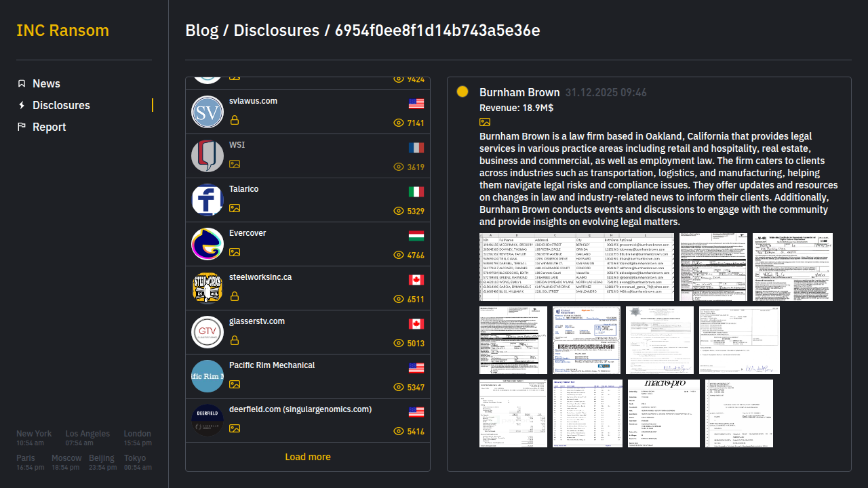This screenshot has height=488, width=868.
Task: Go to the Report page
Action: (x=49, y=127)
